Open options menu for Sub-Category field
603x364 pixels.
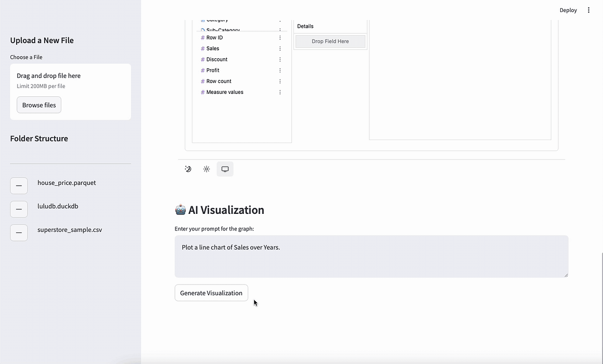pyautogui.click(x=280, y=30)
